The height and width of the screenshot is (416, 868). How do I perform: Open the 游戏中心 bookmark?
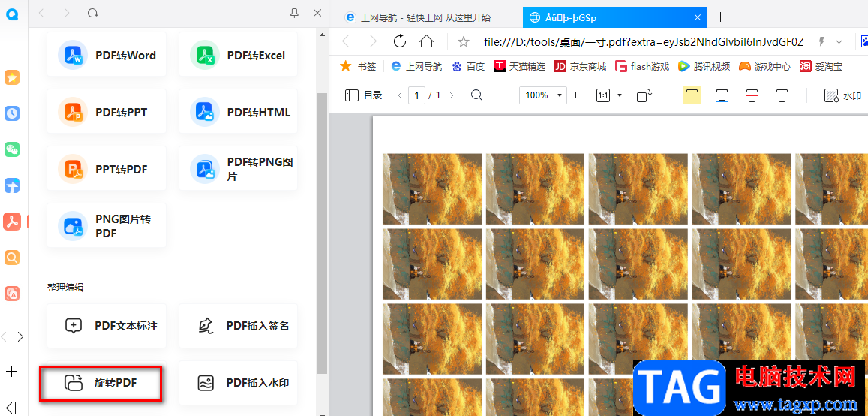[x=765, y=67]
